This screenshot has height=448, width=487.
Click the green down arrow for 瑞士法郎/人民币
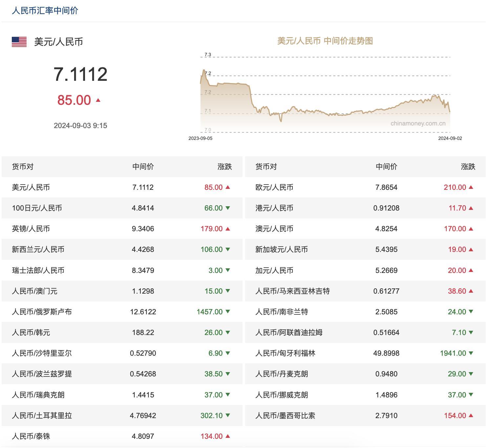click(227, 270)
